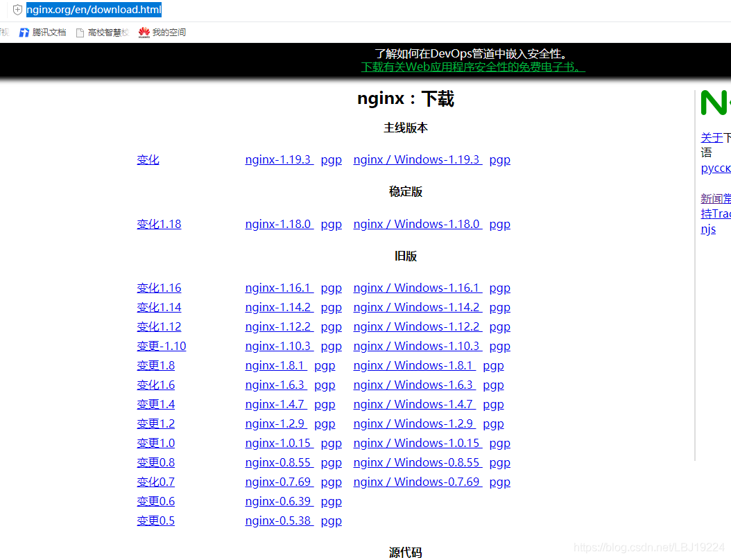
Task: Download nginx / Windows-1.19.3
Action: click(418, 160)
